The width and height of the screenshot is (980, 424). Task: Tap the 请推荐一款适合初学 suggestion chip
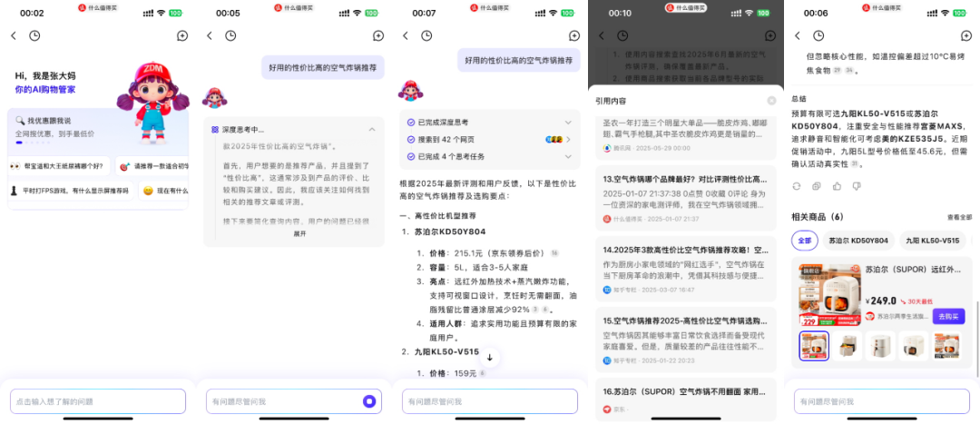coord(153,166)
